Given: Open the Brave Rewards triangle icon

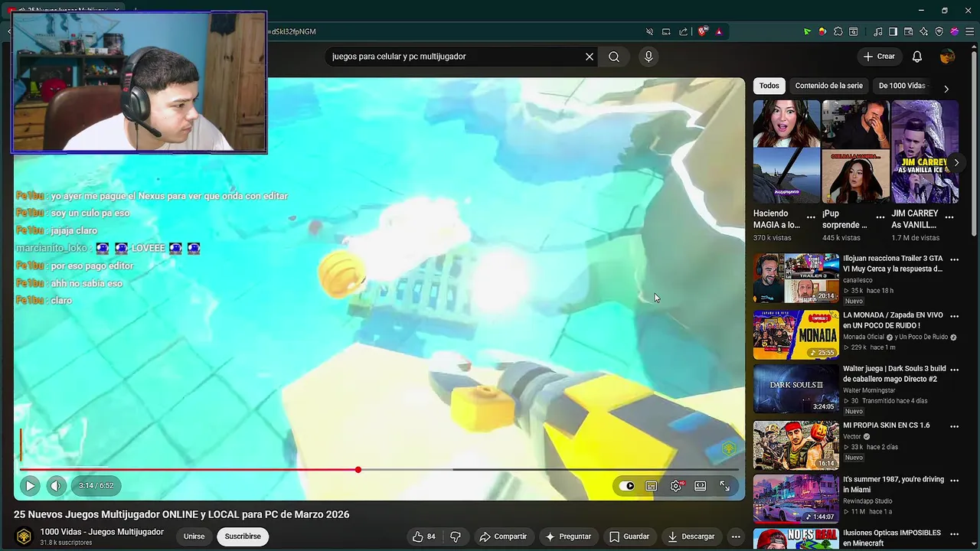Looking at the screenshot, I should tap(719, 31).
